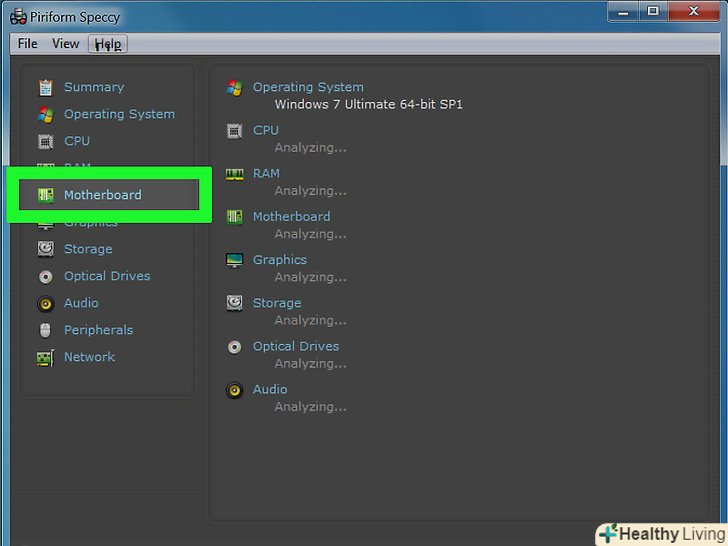Screen dimensions: 728x546
Task: Select Network in the sidebar
Action: [x=89, y=357]
